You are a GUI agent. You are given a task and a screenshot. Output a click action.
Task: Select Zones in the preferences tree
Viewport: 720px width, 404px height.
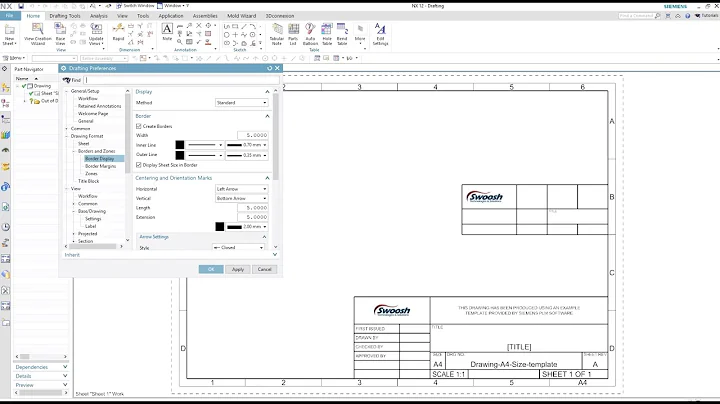coord(91,174)
